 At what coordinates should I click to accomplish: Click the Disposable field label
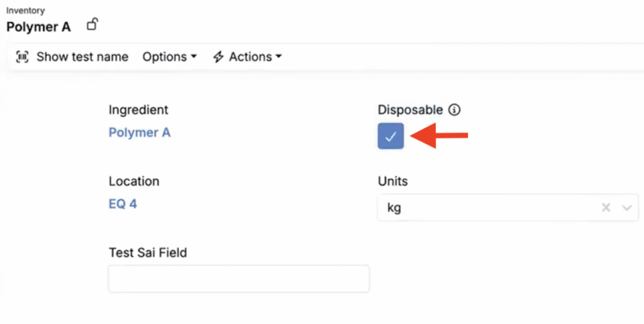(410, 109)
